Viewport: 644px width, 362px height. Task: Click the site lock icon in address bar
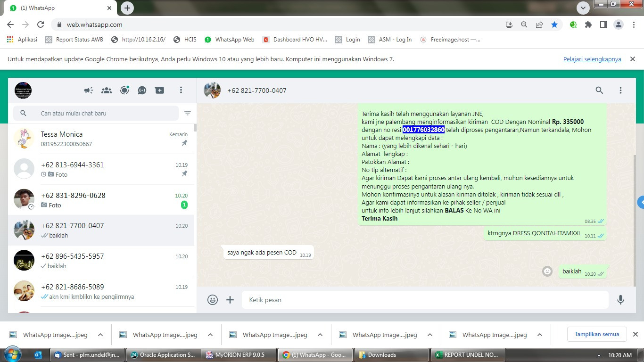pos(59,25)
